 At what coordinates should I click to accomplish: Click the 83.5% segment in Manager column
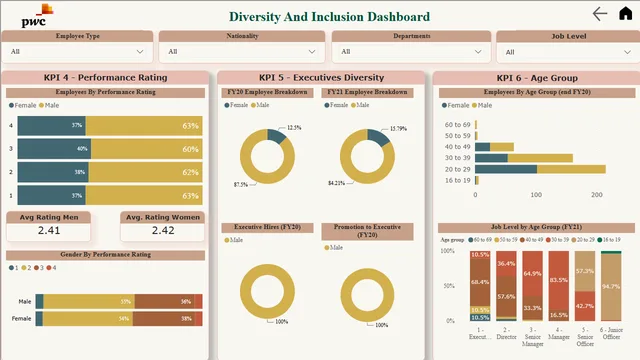[558, 280]
